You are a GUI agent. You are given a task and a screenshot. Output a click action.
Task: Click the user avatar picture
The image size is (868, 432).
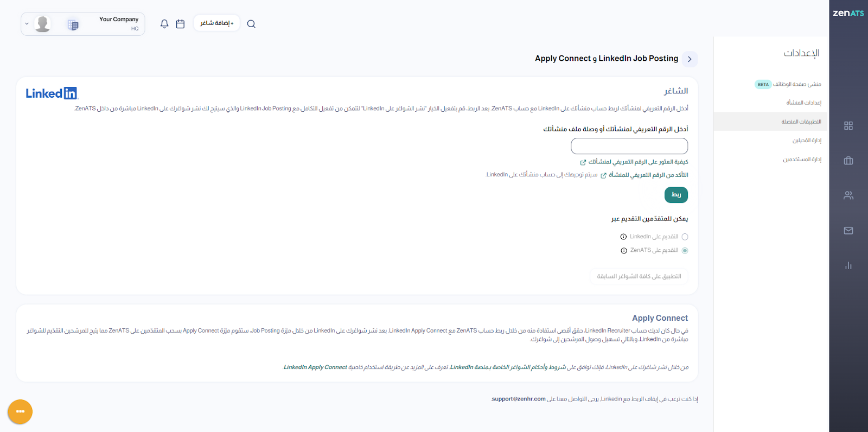[x=42, y=24]
